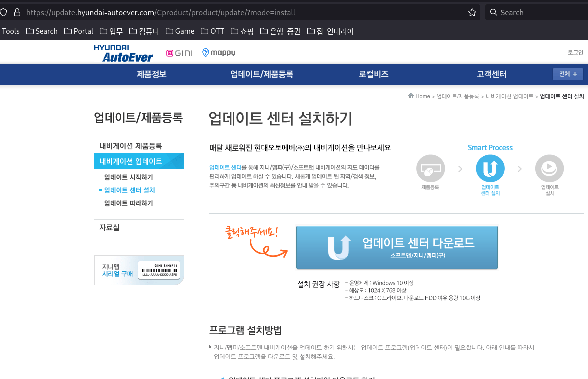Open the Game bookmark folder
Image resolution: width=588 pixels, height=379 pixels.
pyautogui.click(x=180, y=31)
